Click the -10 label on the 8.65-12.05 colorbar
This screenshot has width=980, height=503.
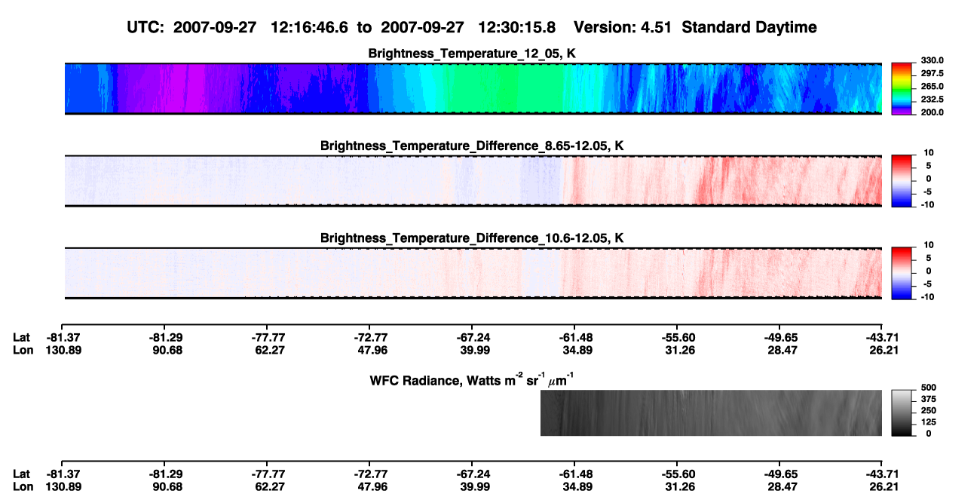926,204
